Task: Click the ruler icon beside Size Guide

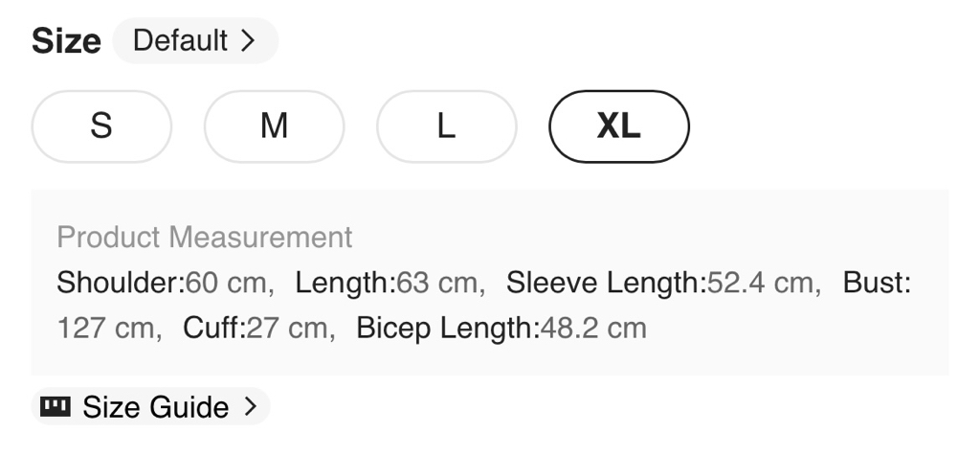Action: pyautogui.click(x=55, y=407)
